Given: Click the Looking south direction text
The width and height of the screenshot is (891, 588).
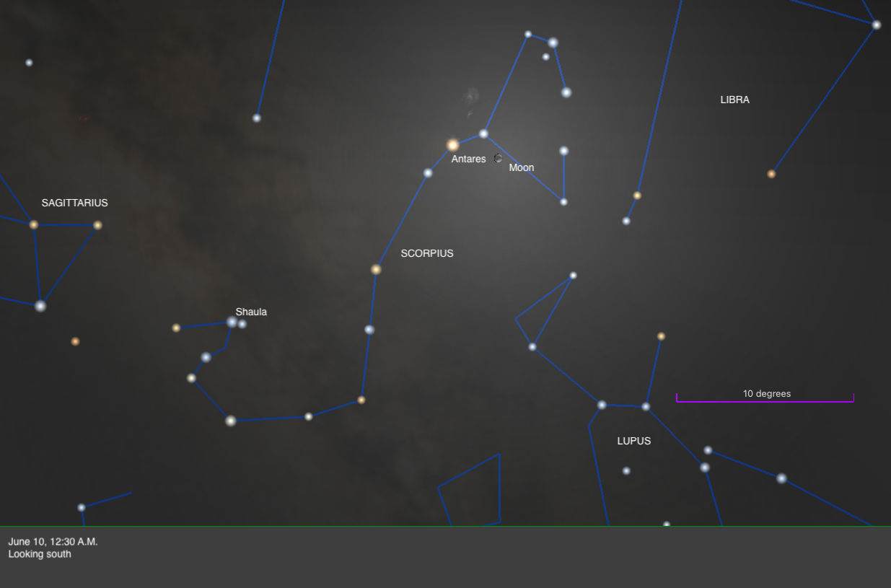Looking at the screenshot, I should tap(38, 553).
